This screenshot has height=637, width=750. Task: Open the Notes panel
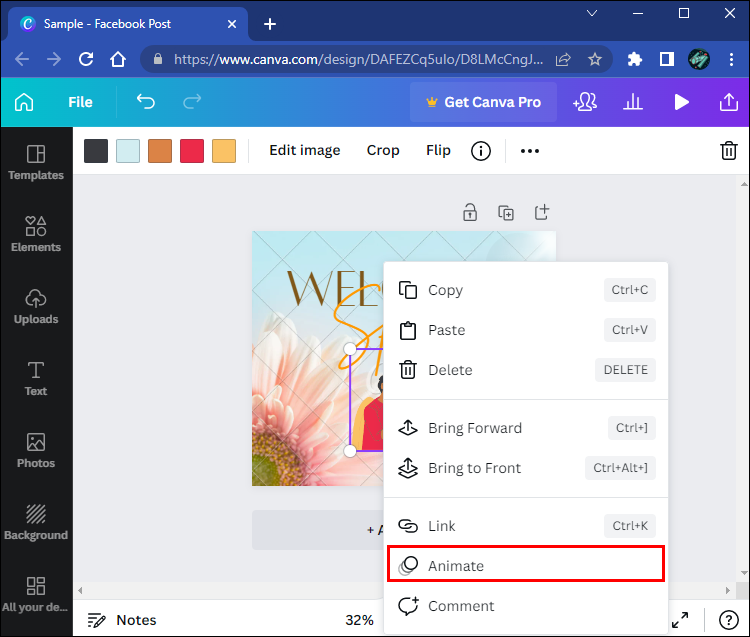coord(122,620)
